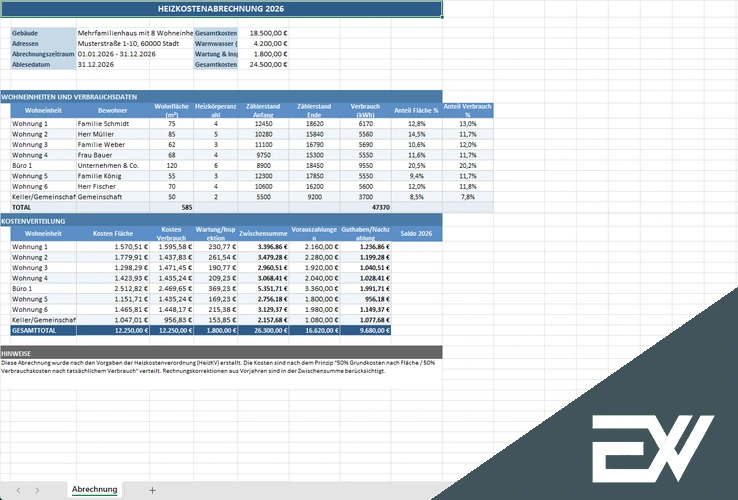738x500 pixels.
Task: Open the Abrechnung sheet tab
Action: point(95,489)
